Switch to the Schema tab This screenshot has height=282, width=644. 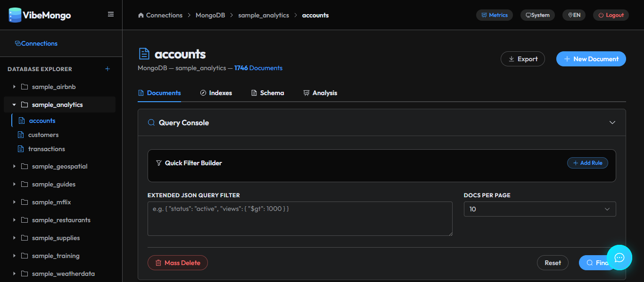pos(267,93)
